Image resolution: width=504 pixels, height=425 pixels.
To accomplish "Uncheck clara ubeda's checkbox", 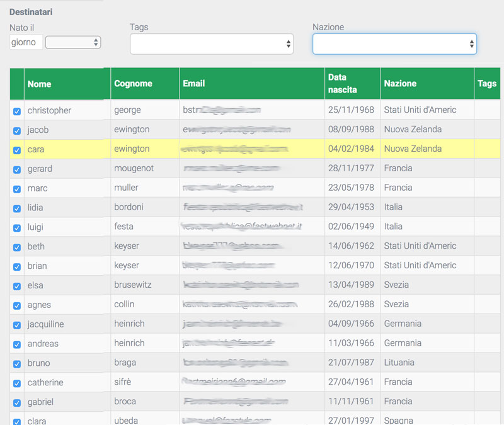I will (x=17, y=421).
